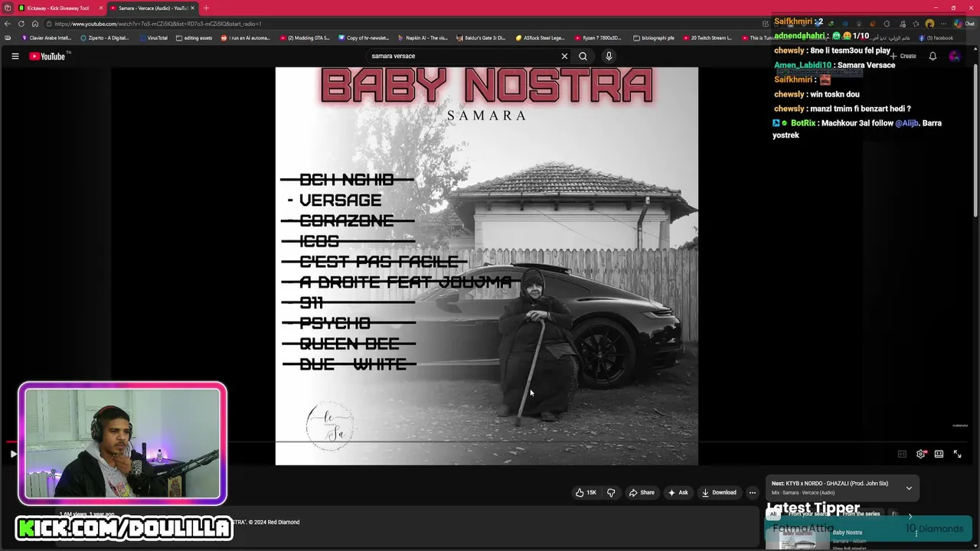Show more filter chips with the right chevron
This screenshot has width=980, height=551.
coord(910,516)
